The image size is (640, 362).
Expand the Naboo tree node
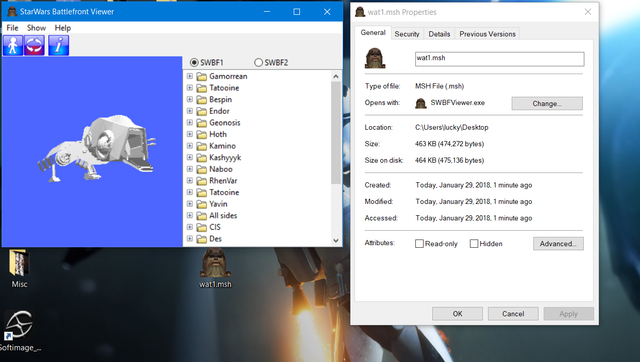[x=190, y=169]
